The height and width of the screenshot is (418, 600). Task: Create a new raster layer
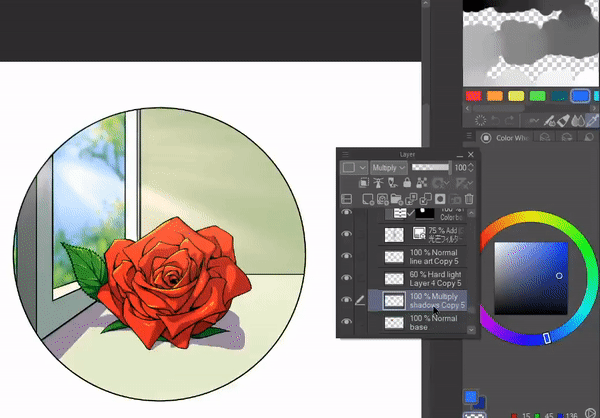364,198
